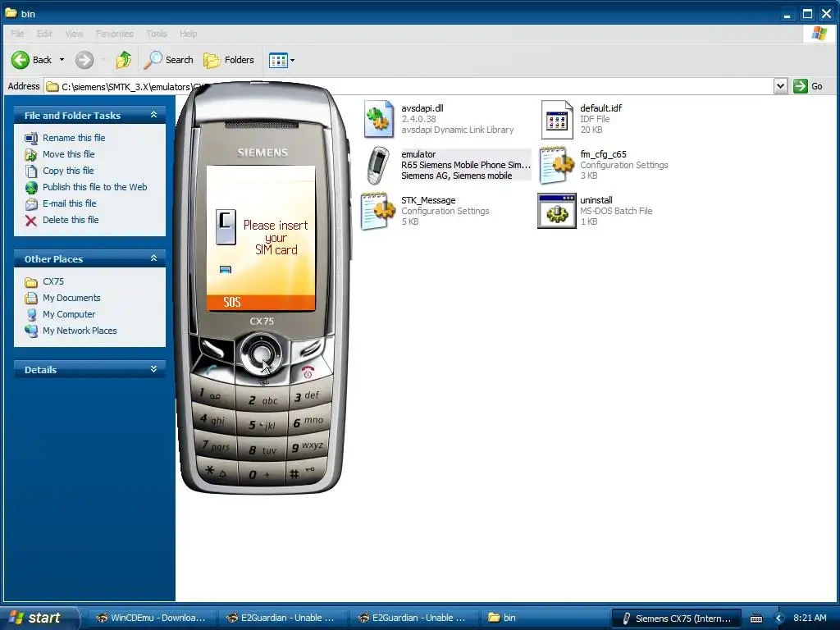Go Back using the green arrow

tap(32, 60)
